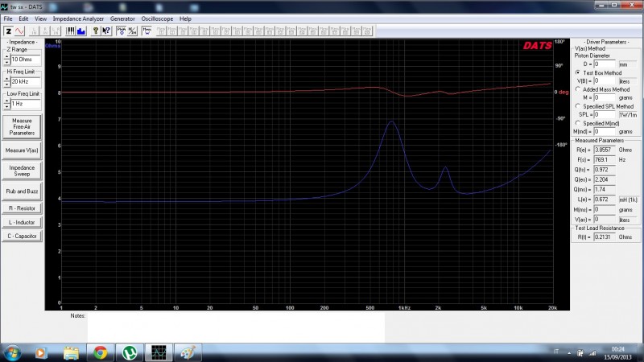
Task: Show hidden tray icons arrow
Action: [x=569, y=352]
